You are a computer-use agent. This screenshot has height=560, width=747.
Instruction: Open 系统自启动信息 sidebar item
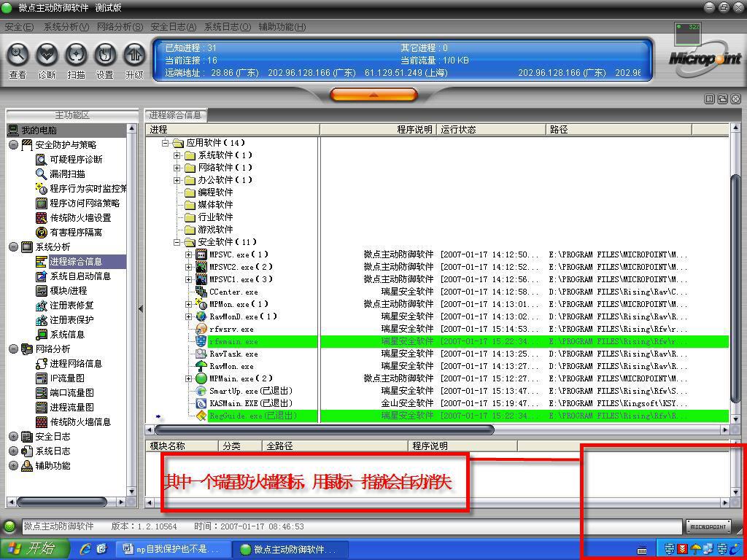pyautogui.click(x=74, y=276)
